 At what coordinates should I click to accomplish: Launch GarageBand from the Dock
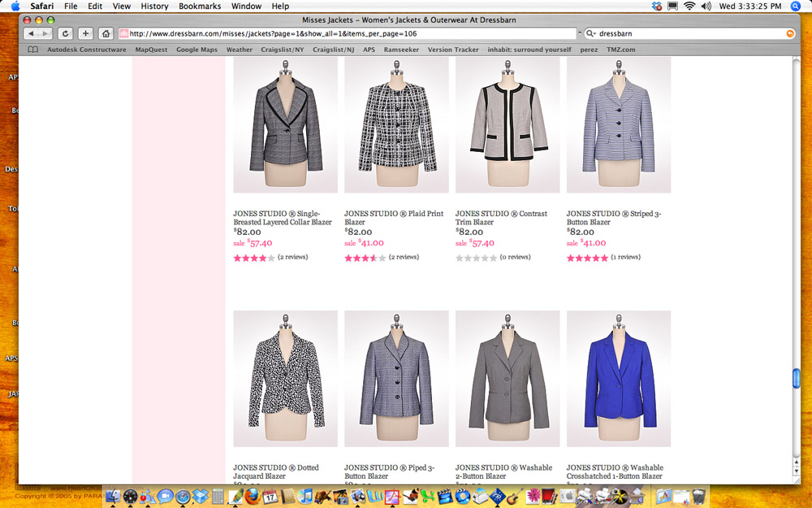click(x=514, y=497)
